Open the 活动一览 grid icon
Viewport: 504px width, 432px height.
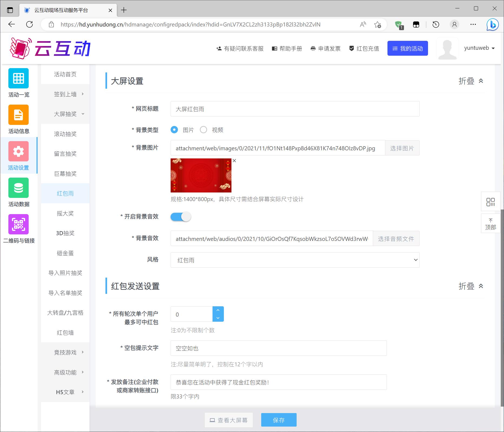(x=18, y=78)
